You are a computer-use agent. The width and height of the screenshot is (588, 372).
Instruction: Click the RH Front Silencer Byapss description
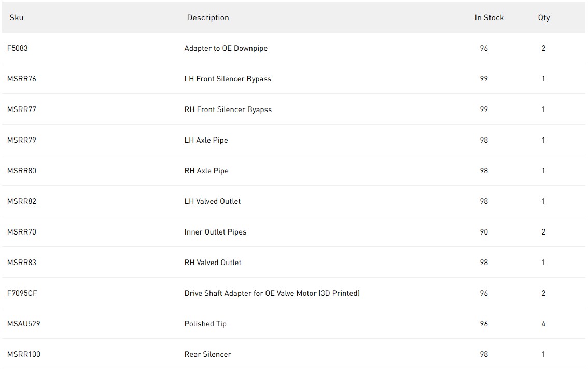[228, 109]
